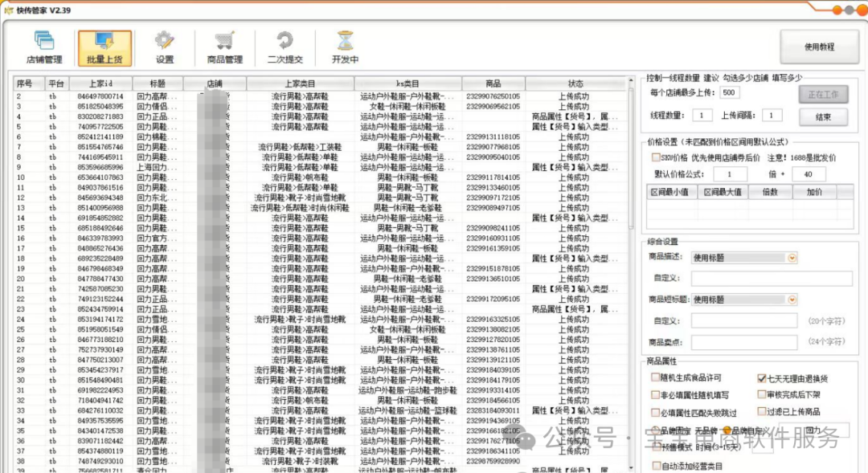Select row with 上家id 749123152244
Image resolution: width=868 pixels, height=473 pixels.
[x=321, y=300]
